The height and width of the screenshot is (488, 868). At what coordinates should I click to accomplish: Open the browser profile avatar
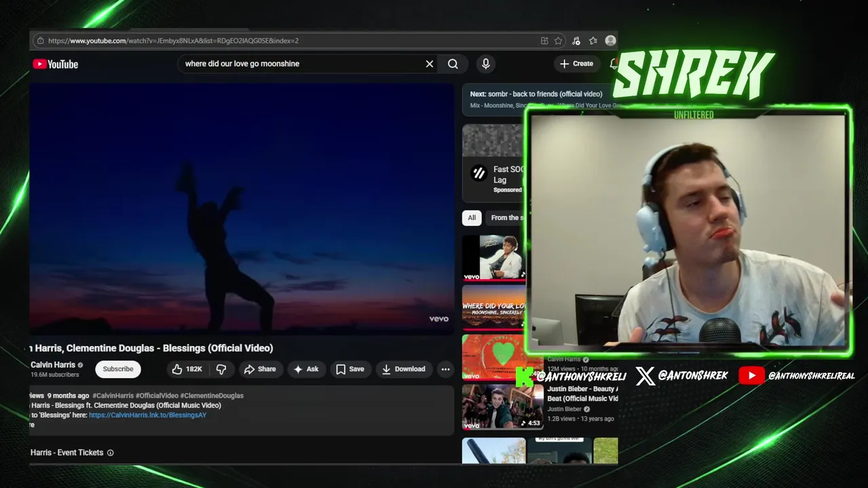tap(610, 41)
